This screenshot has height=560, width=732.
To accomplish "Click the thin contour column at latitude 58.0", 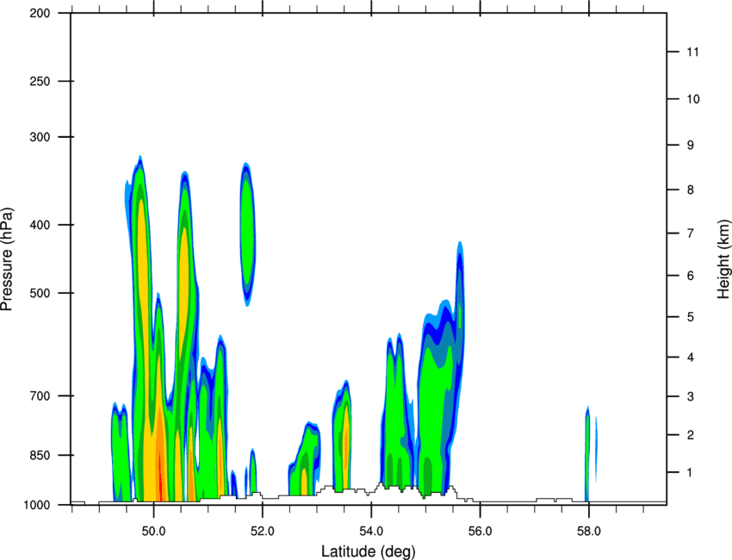I will [587, 454].
